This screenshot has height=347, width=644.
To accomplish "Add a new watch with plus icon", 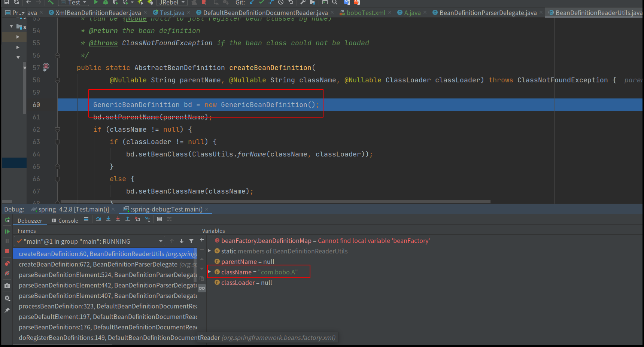I will [202, 240].
